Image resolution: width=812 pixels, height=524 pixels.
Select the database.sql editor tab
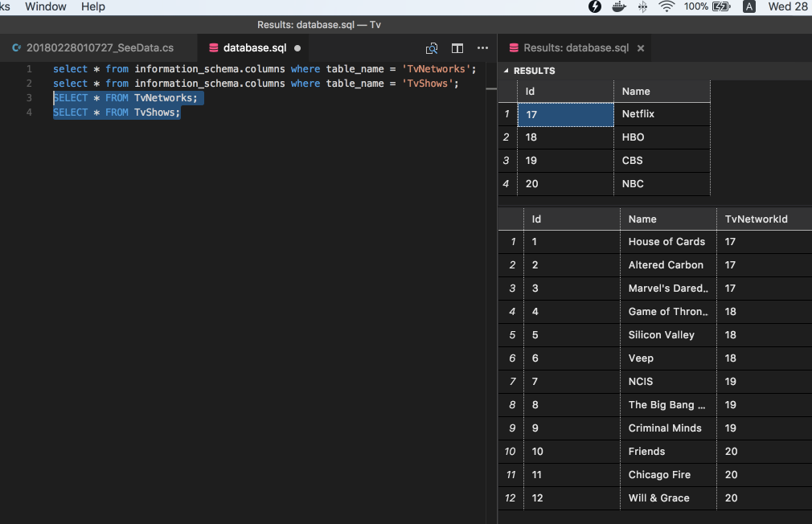click(253, 48)
